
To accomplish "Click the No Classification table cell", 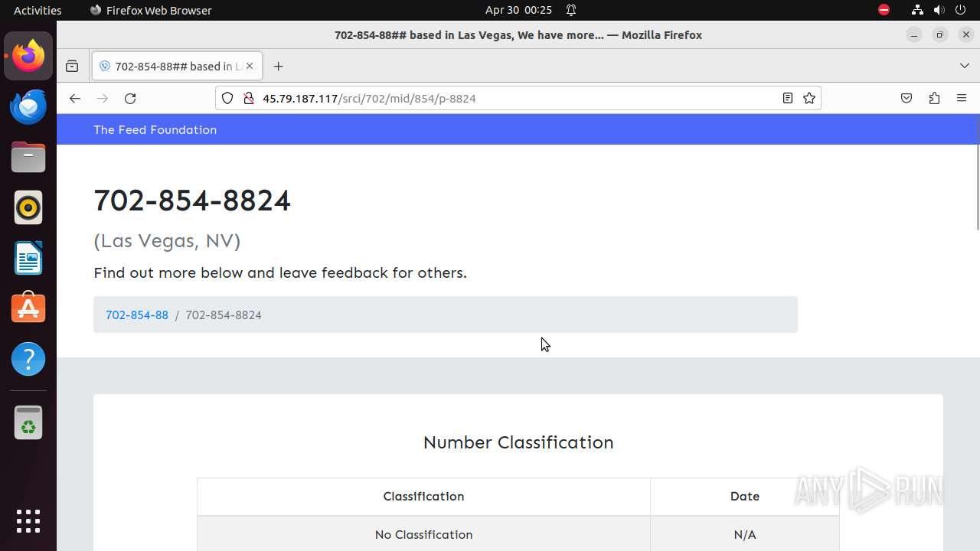I will point(423,534).
